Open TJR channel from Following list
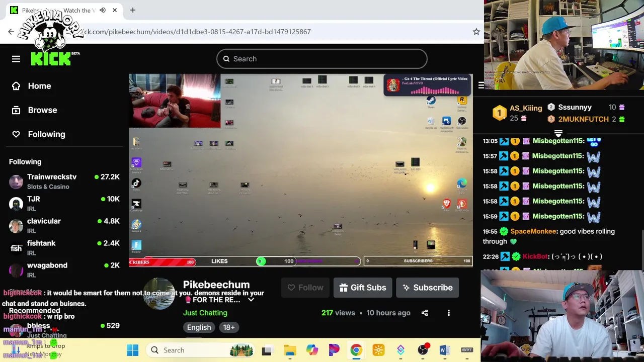This screenshot has width=644, height=362. click(33, 199)
